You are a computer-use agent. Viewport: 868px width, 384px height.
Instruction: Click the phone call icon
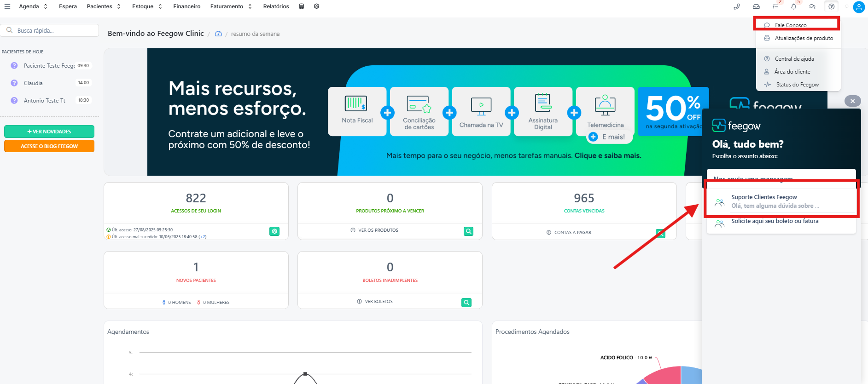pyautogui.click(x=737, y=6)
